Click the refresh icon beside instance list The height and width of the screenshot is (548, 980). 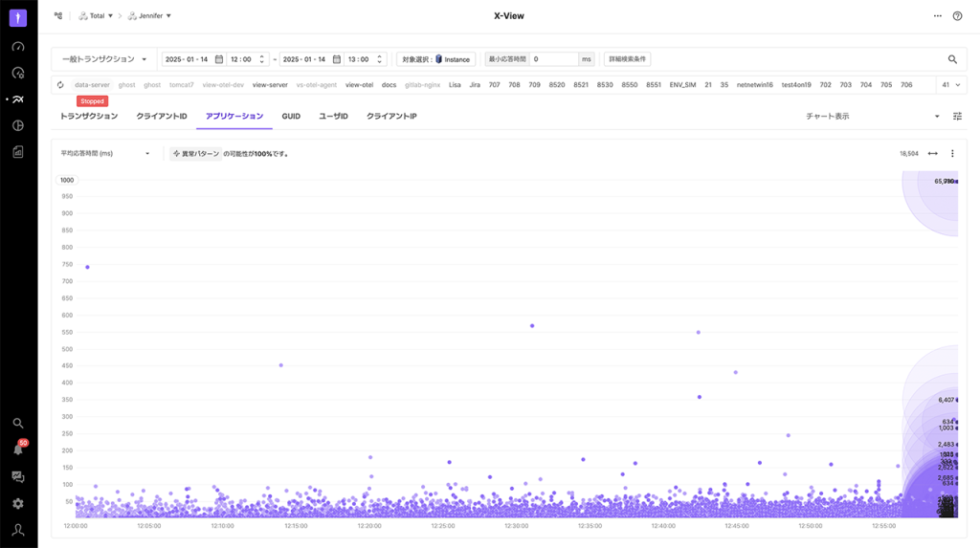click(x=60, y=85)
